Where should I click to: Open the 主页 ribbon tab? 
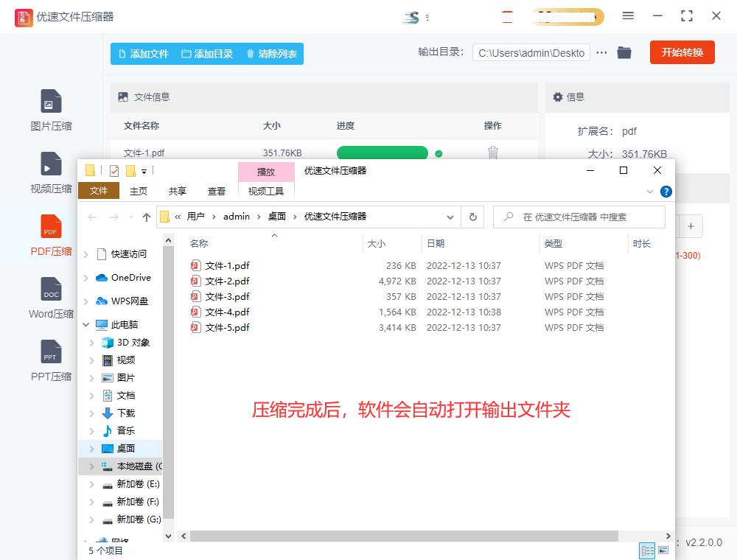click(x=139, y=191)
